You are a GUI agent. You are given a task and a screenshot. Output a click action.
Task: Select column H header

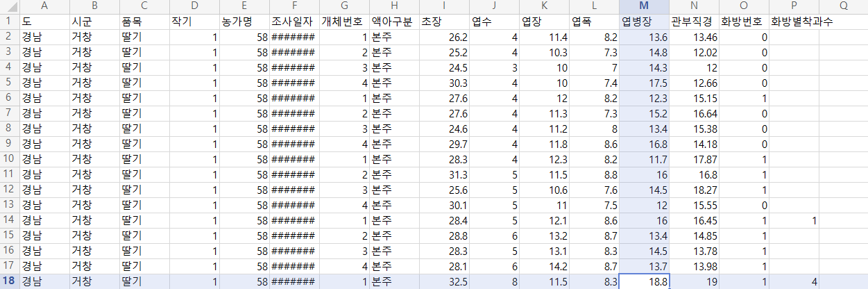(x=394, y=6)
